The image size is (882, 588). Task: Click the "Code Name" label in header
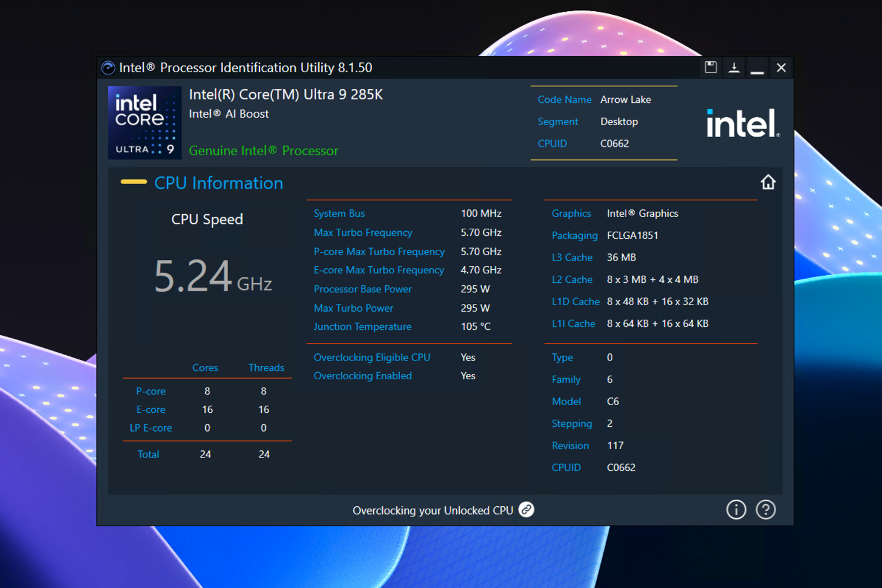[x=564, y=99]
